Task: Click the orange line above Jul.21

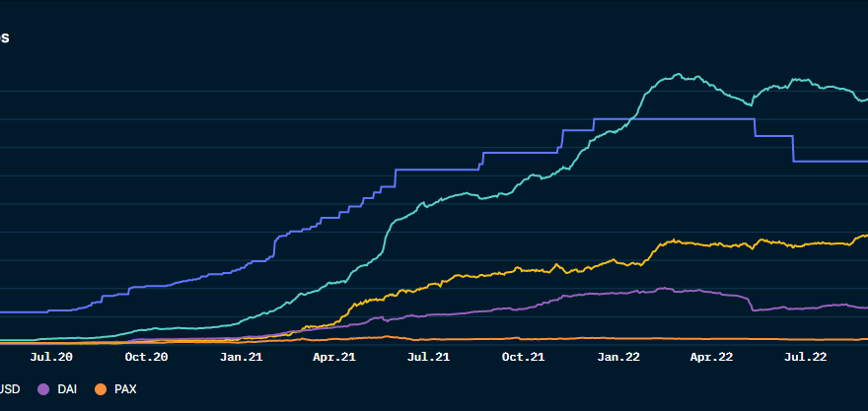Action: tap(429, 339)
